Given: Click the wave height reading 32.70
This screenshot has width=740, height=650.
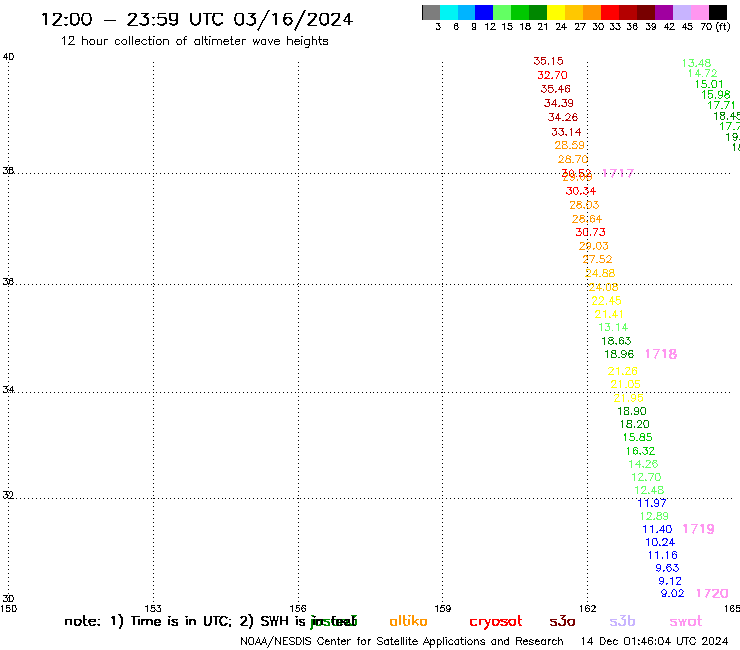Looking at the screenshot, I should [x=552, y=75].
